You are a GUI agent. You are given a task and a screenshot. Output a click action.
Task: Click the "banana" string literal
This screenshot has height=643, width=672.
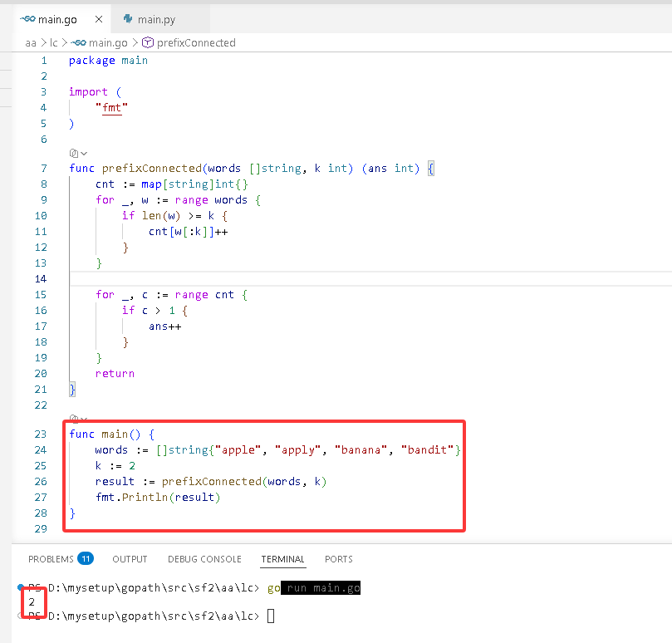361,450
